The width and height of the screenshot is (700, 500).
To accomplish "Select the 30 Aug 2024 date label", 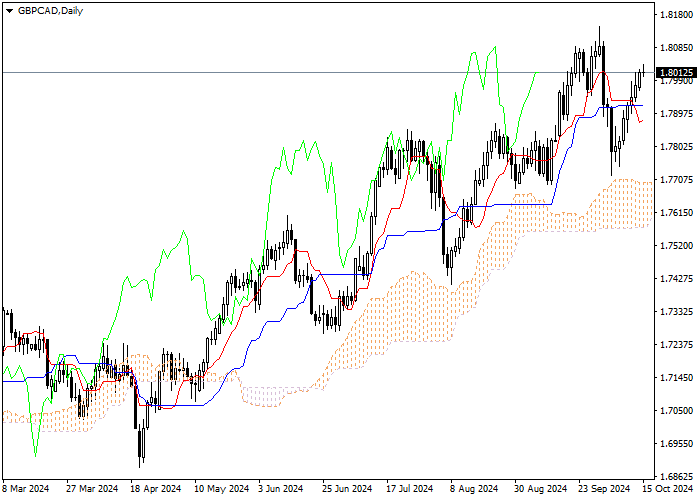I will [x=540, y=489].
